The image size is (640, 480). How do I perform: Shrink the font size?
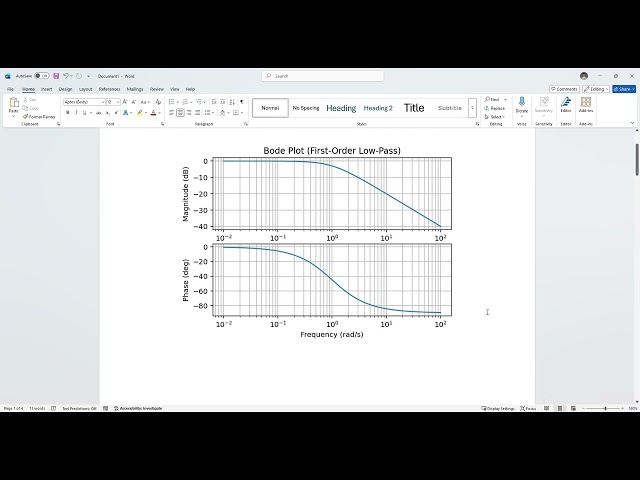point(133,102)
